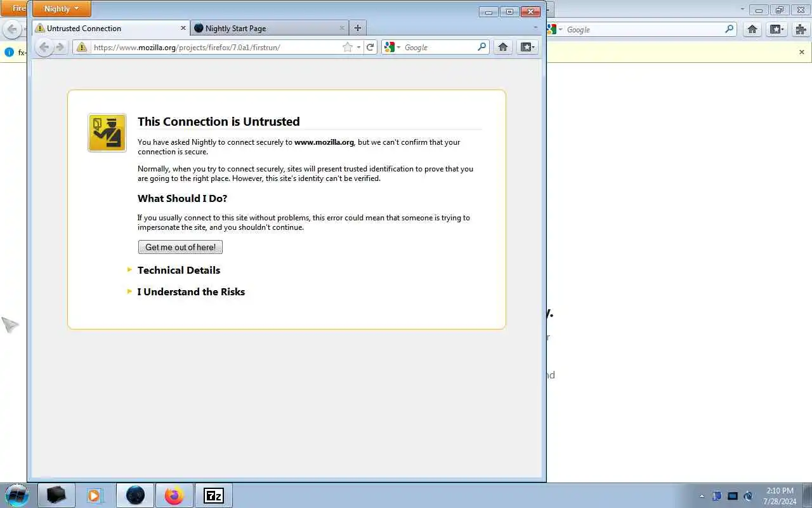
Task: Show hidden system tray icons
Action: 702,496
